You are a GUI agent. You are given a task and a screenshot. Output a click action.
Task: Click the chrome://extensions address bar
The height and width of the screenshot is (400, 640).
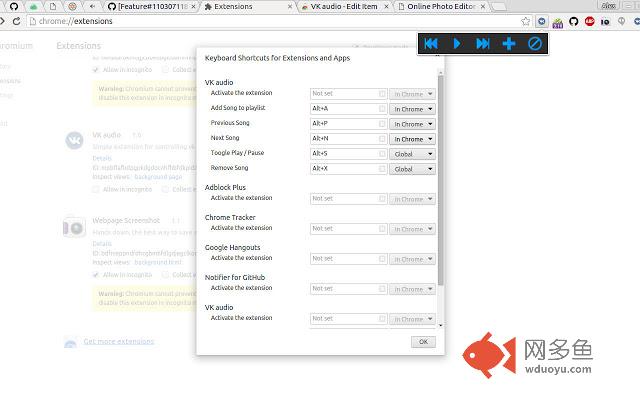pyautogui.click(x=273, y=21)
